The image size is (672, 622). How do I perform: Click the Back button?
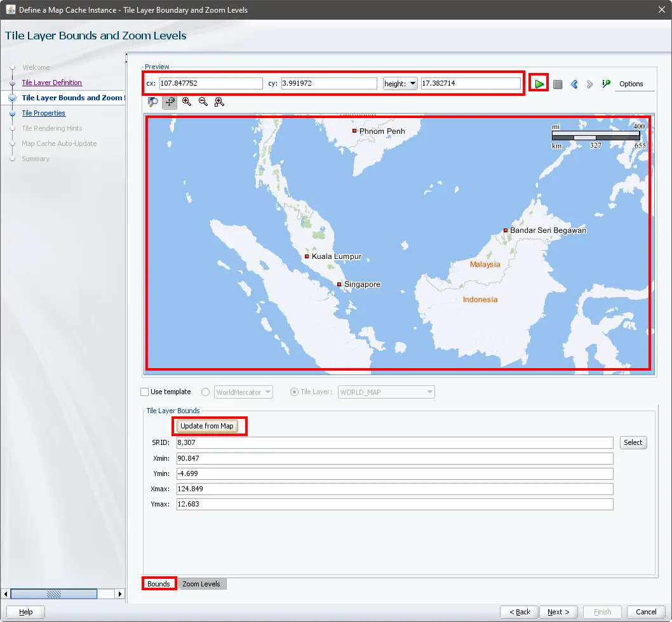[520, 612]
